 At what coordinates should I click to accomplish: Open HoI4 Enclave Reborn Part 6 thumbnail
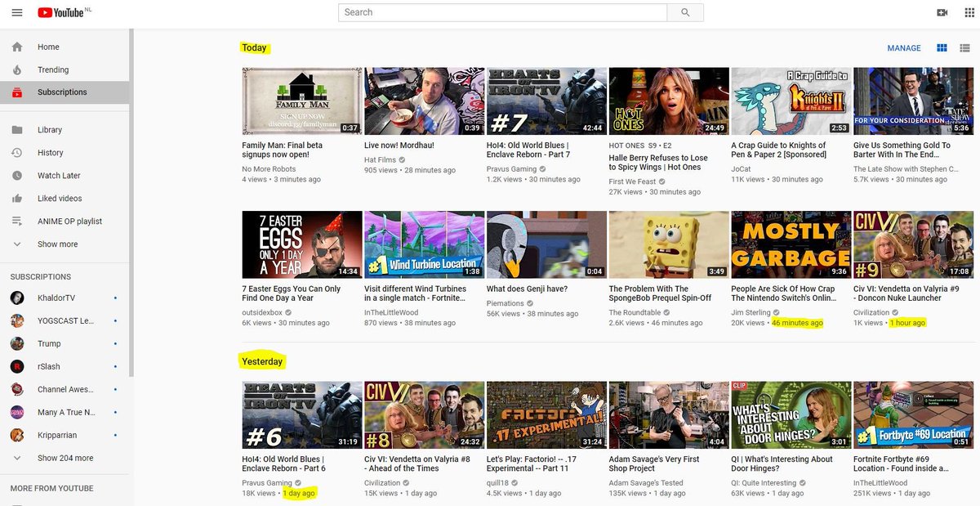point(302,415)
